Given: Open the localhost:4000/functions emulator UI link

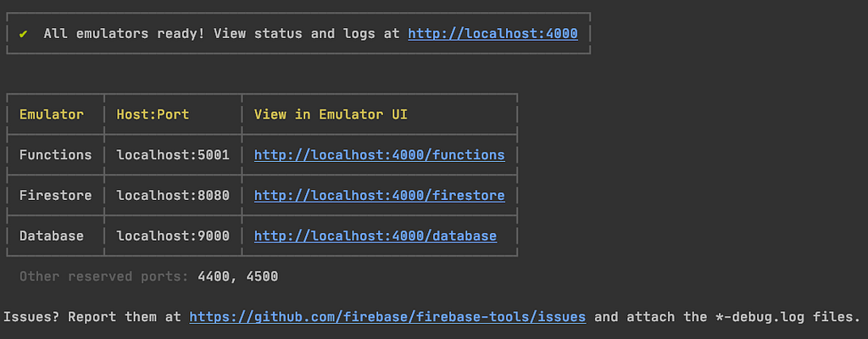Looking at the screenshot, I should [379, 155].
